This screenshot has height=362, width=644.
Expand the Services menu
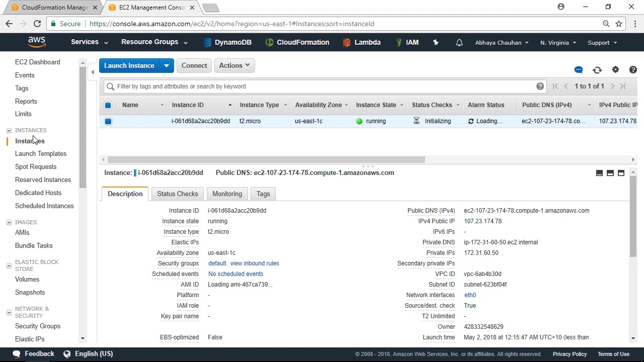click(x=90, y=42)
